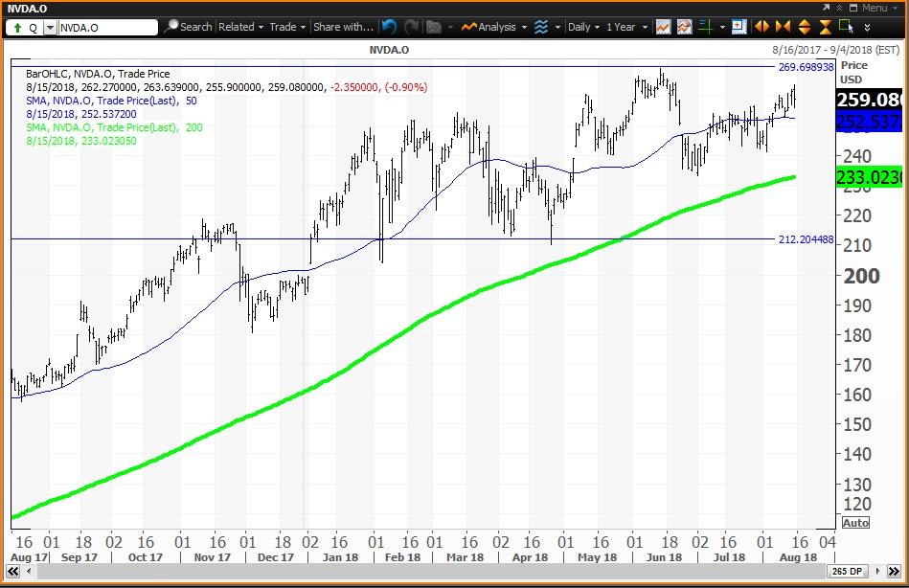Click the single right scroll arrow
The image size is (909, 588).
pyautogui.click(x=878, y=572)
